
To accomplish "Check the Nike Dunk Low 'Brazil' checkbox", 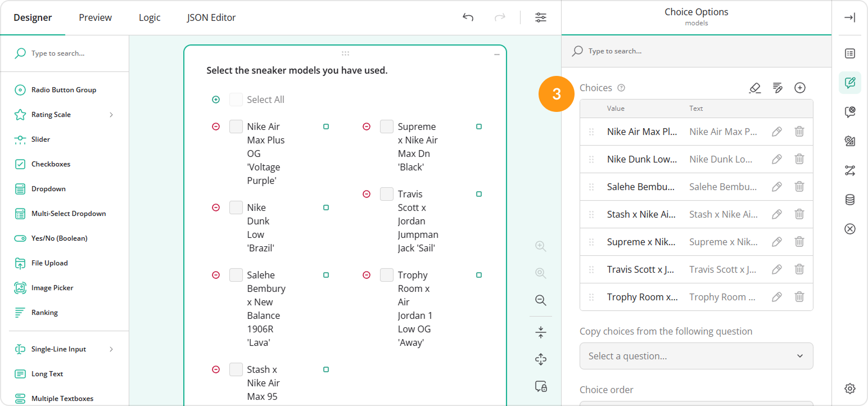I will point(236,207).
